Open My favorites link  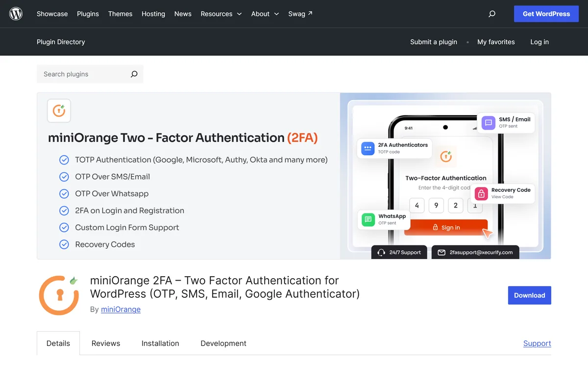tap(496, 42)
